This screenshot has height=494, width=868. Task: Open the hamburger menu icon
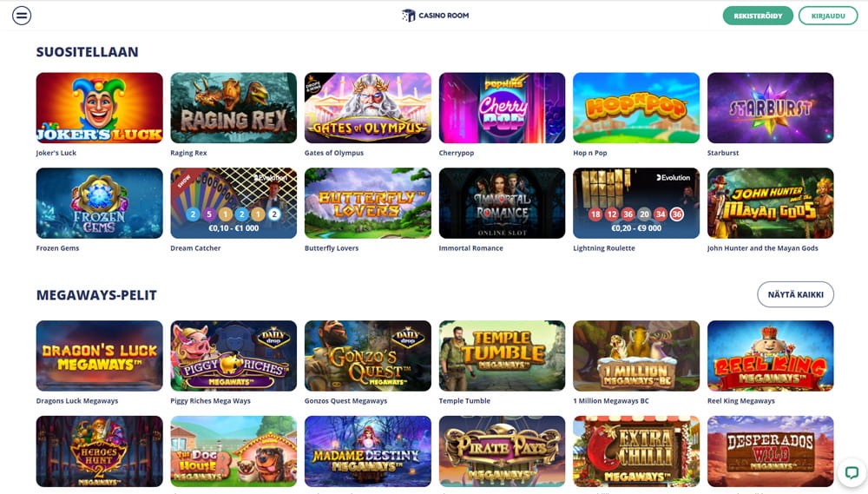point(22,16)
